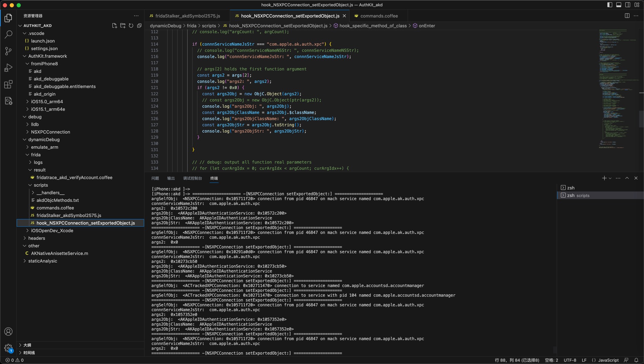Open the Accounts menu icon
The image size is (644, 364).
point(8,332)
